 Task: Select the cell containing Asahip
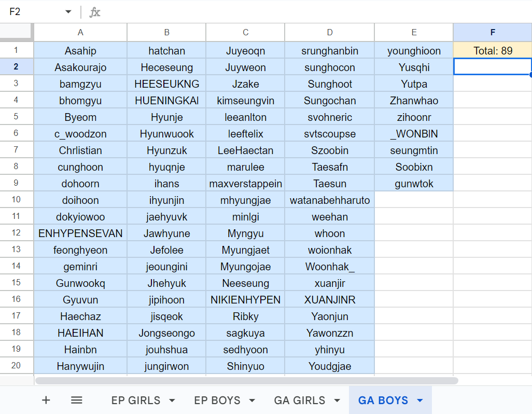tap(80, 50)
